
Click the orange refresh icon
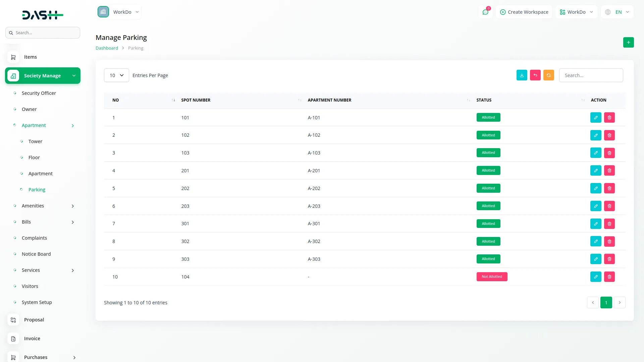(548, 75)
